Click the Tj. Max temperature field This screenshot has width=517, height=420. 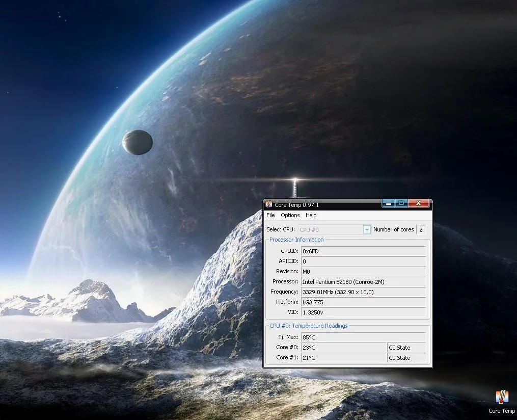click(x=363, y=337)
